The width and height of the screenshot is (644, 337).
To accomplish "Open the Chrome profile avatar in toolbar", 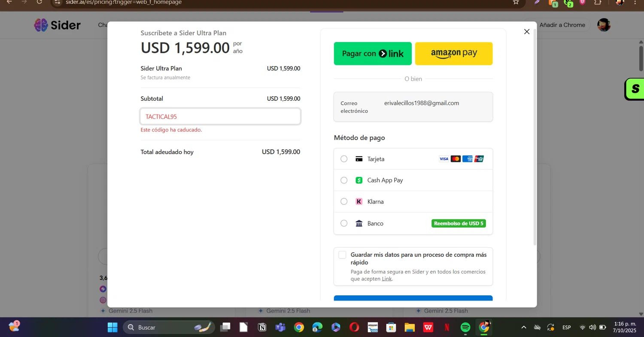I will [x=620, y=2].
